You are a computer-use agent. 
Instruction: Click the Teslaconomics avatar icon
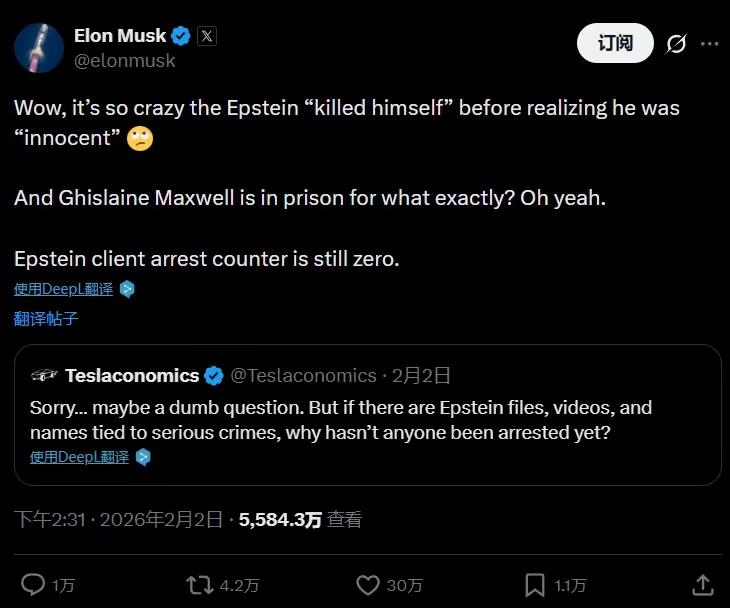pyautogui.click(x=44, y=376)
